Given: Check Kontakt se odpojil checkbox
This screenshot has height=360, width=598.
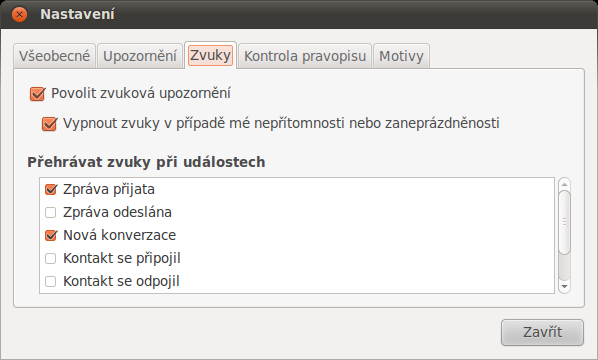Looking at the screenshot, I should pos(51,281).
